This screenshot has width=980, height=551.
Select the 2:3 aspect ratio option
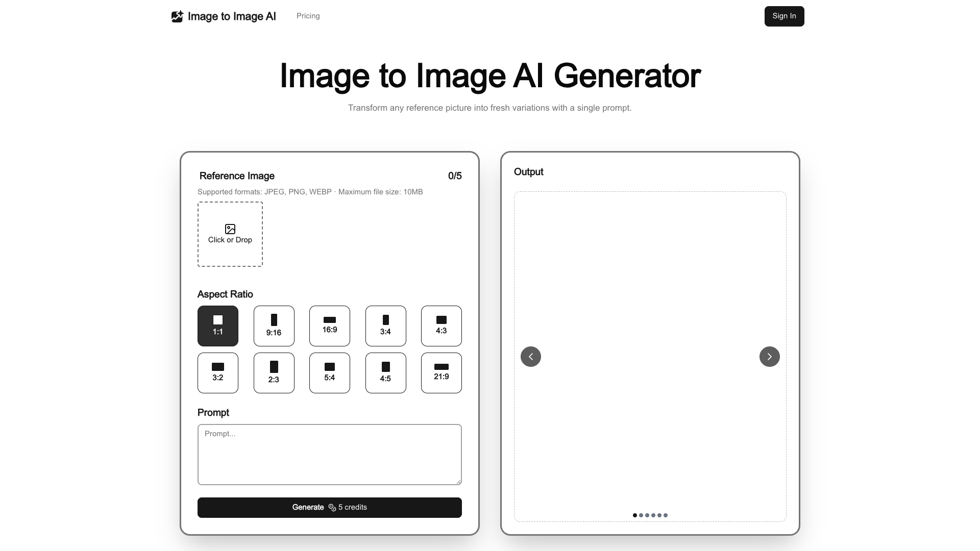click(x=274, y=373)
